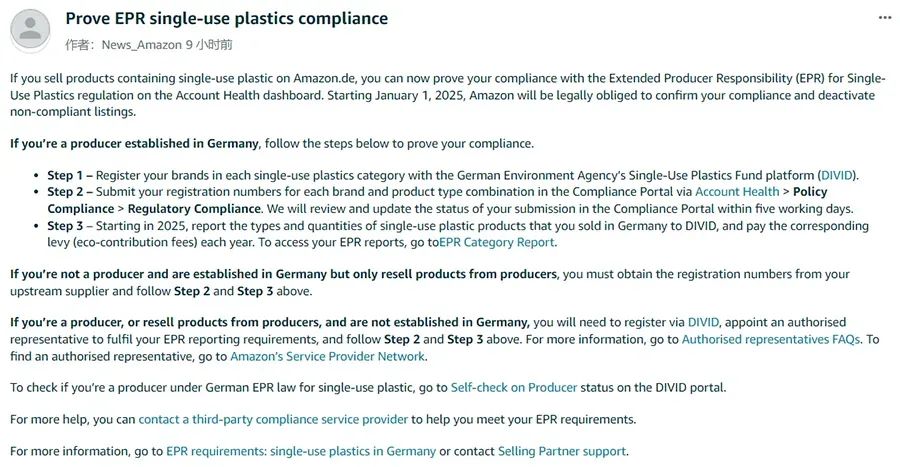The image size is (900, 467).
Task: Click the Step 3 bullet label
Action: (65, 225)
